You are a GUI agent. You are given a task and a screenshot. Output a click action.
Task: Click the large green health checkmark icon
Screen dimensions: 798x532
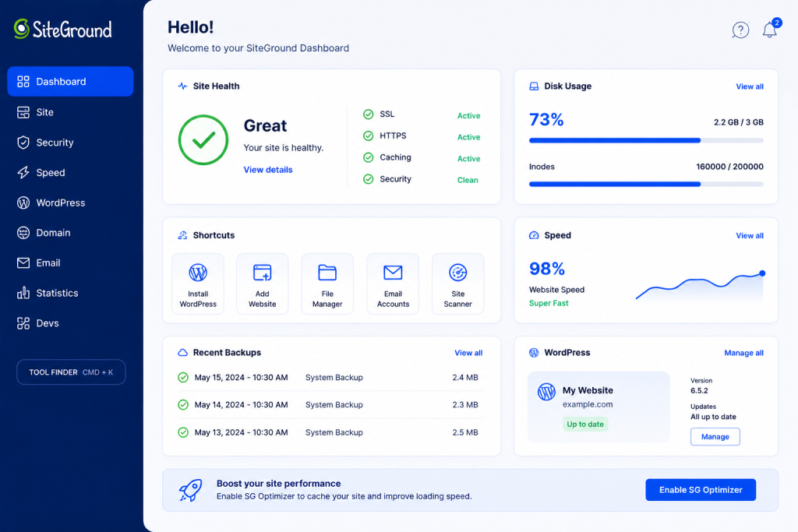pos(203,140)
